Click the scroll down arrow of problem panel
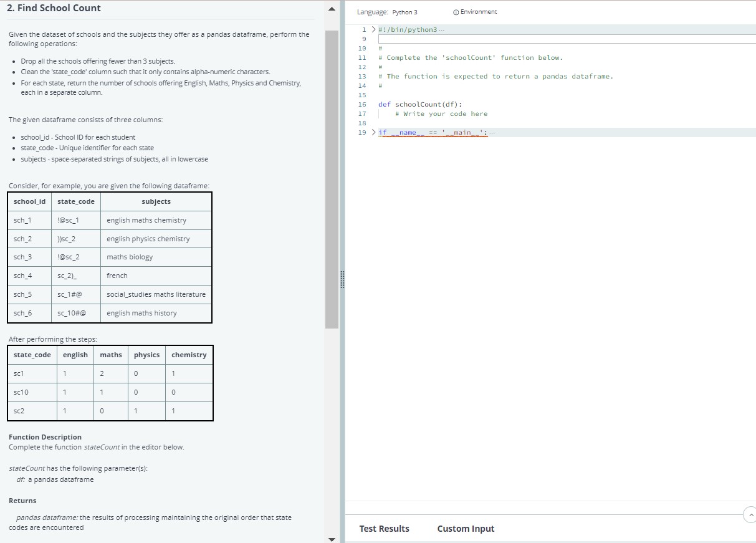The image size is (756, 543). 332,539
